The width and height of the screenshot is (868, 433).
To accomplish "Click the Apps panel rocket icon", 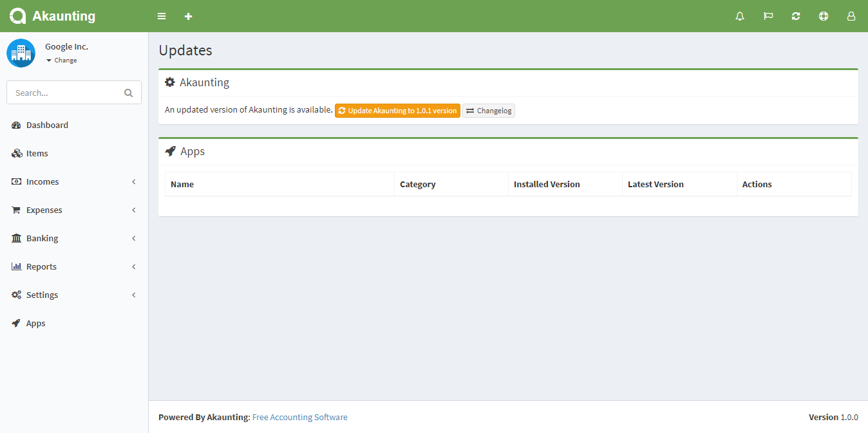I will (170, 151).
